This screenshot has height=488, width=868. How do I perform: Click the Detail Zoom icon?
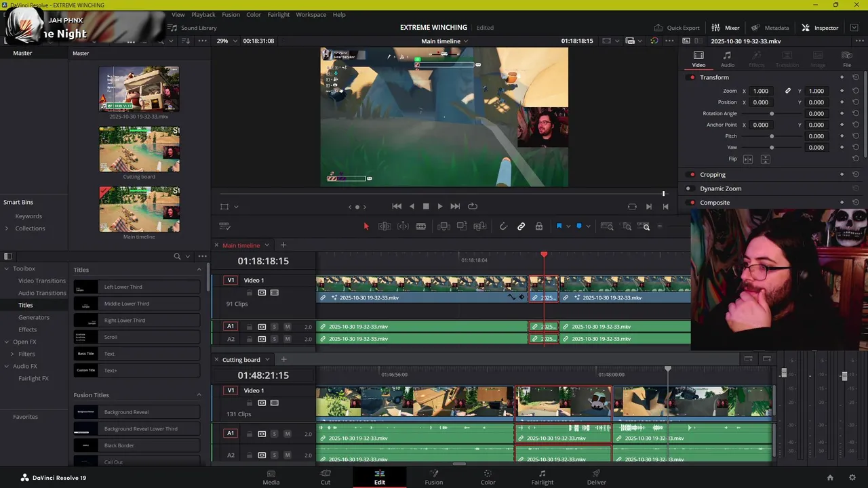click(x=627, y=226)
